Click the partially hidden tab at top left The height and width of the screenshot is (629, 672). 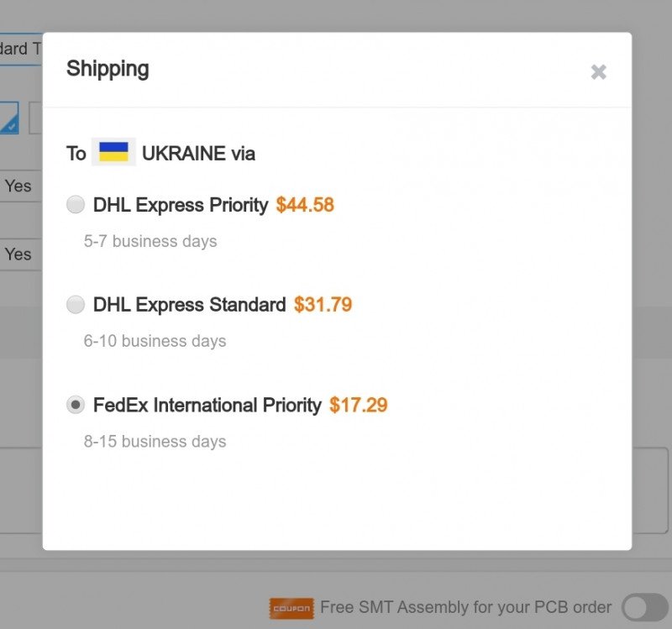pyautogui.click(x=21, y=49)
